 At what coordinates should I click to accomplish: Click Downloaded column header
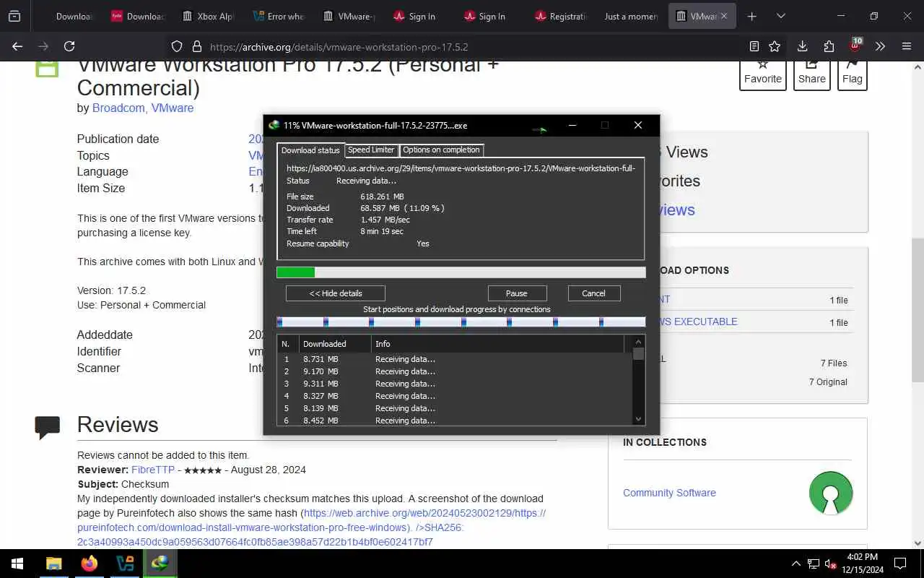pos(335,344)
